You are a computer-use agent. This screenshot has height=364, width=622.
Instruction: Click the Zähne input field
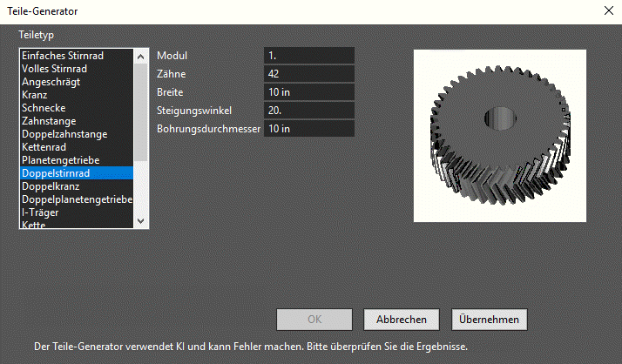pos(309,74)
